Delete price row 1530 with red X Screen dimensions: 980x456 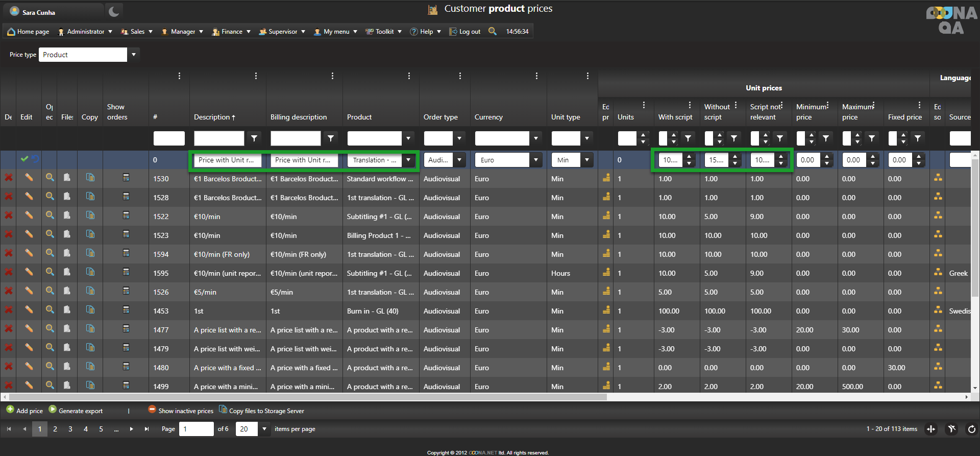[x=9, y=178]
